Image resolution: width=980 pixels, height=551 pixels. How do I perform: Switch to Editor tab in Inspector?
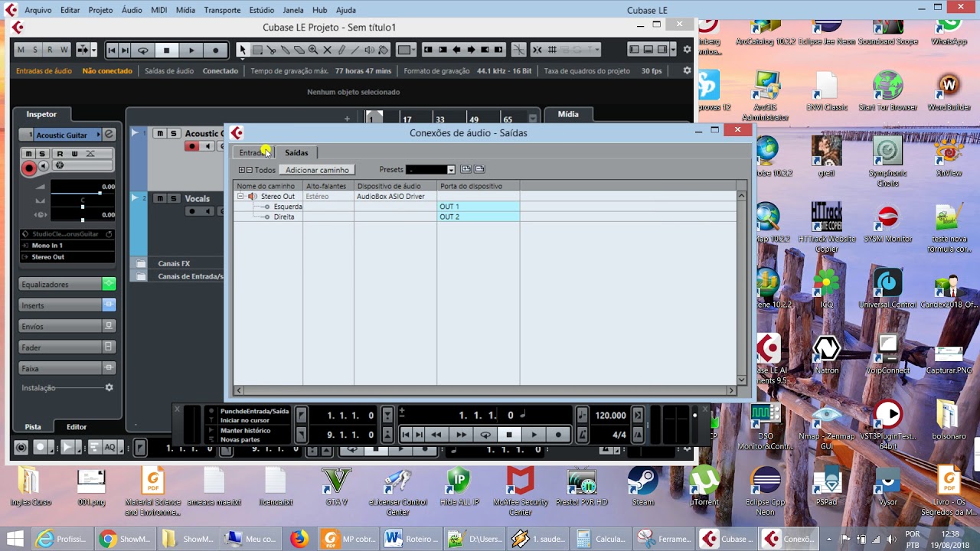(x=77, y=427)
